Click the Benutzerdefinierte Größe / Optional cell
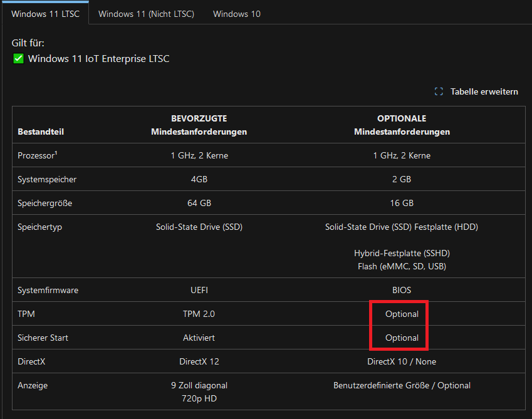Viewport: 532px width, 419px height. [x=402, y=385]
